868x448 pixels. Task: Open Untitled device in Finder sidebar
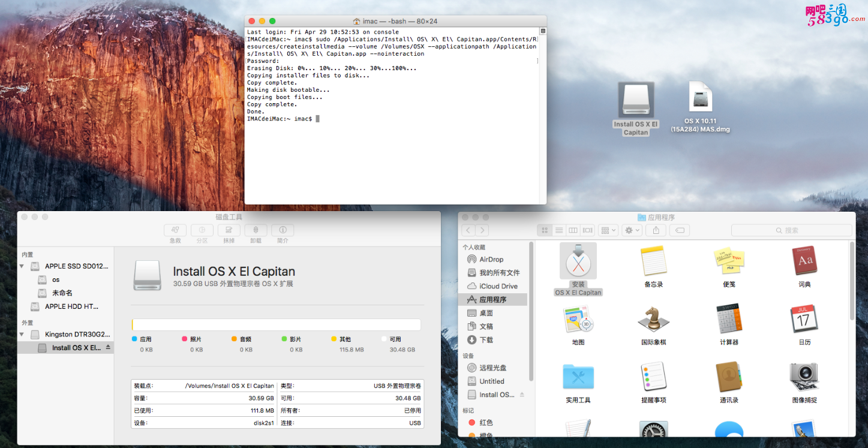pos(493,381)
